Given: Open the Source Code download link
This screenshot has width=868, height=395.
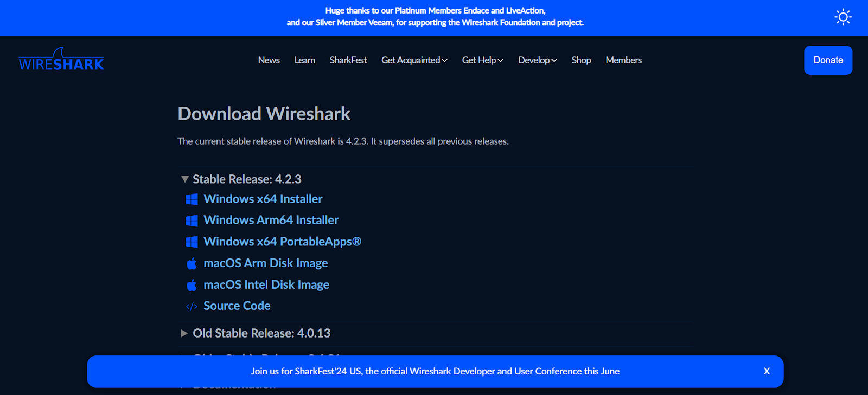Looking at the screenshot, I should click(x=237, y=306).
